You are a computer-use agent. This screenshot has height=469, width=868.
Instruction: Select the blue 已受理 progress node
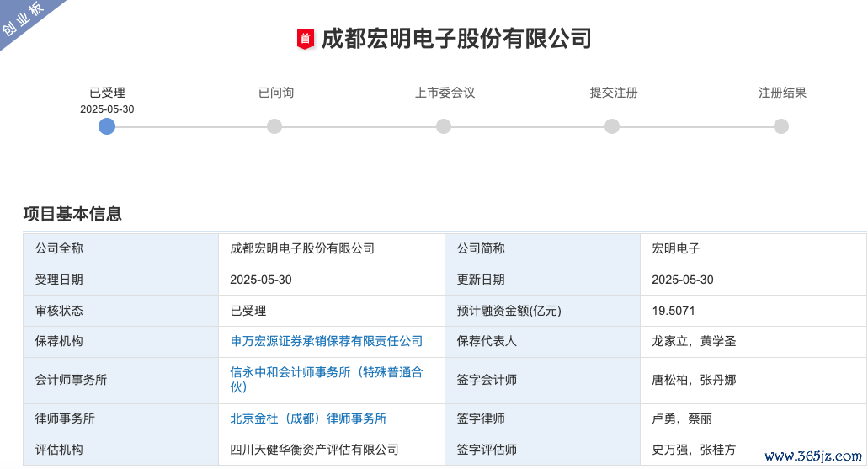click(107, 126)
